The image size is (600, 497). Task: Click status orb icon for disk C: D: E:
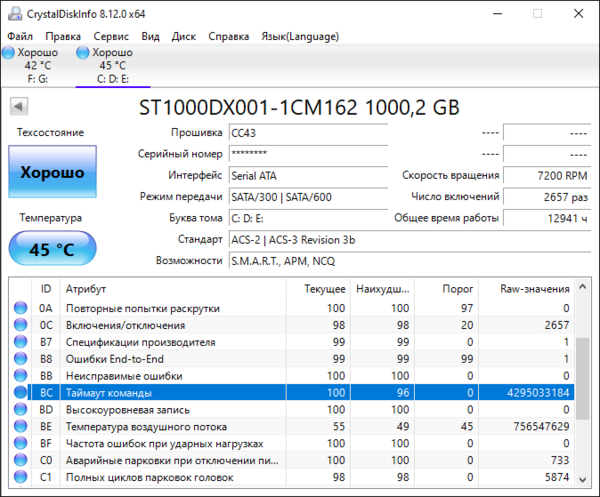[83, 52]
